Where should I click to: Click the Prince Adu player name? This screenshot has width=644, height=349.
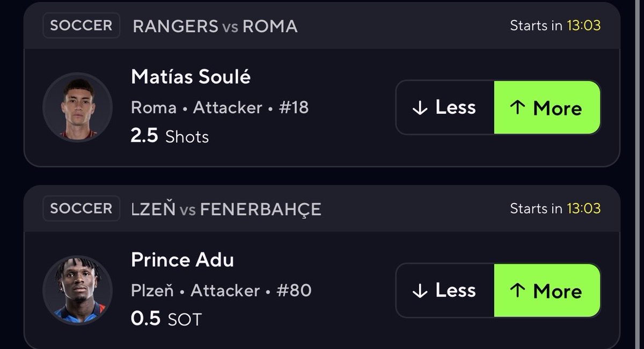point(182,260)
